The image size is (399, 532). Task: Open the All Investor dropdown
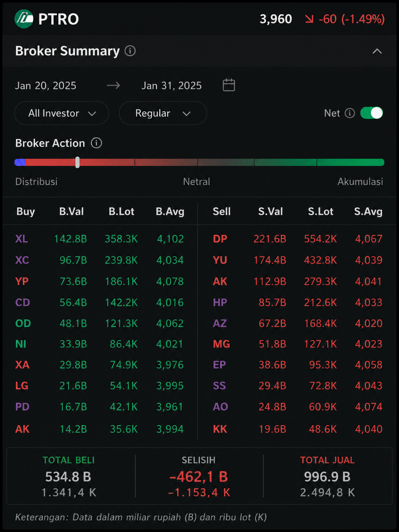point(62,113)
